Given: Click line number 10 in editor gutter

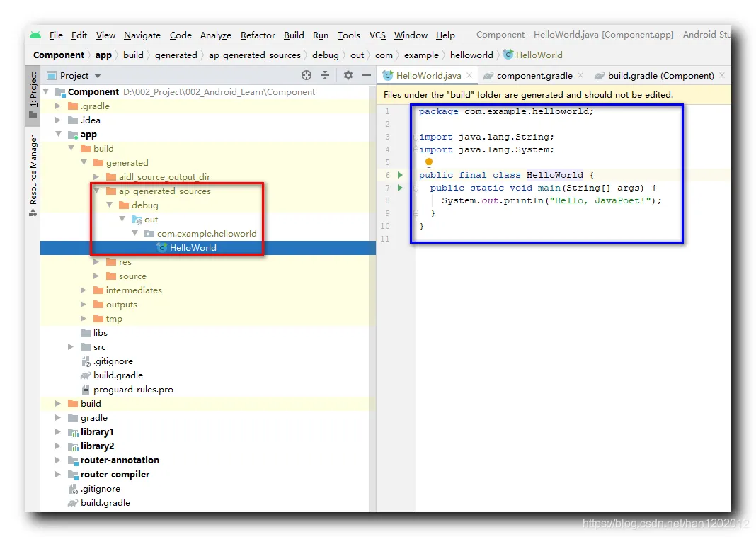Looking at the screenshot, I should (385, 226).
